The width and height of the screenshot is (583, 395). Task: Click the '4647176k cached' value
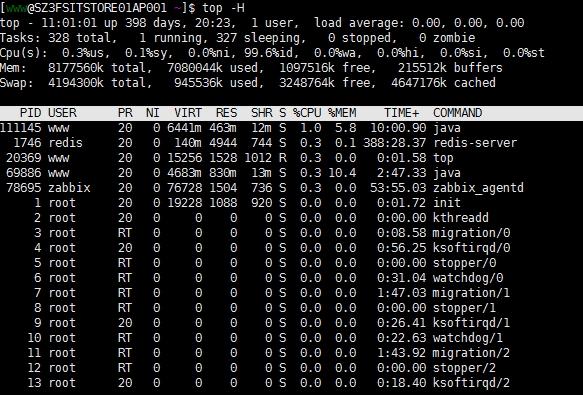(x=443, y=83)
